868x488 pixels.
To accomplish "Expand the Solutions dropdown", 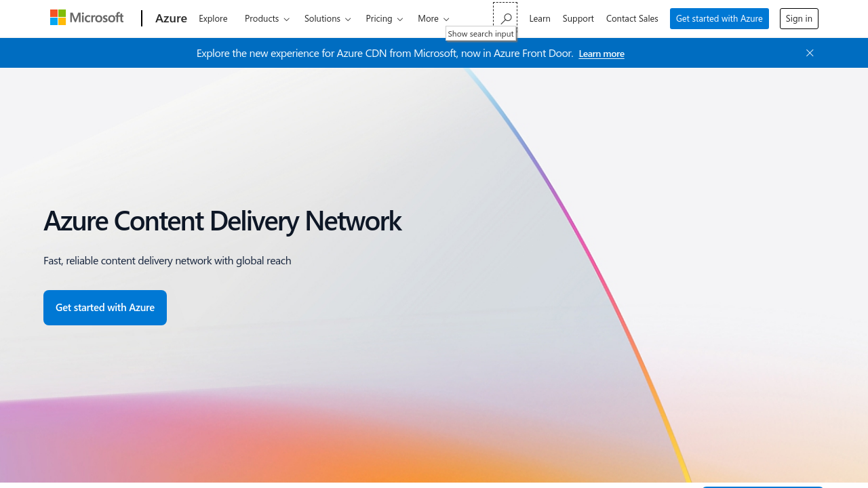I will coord(328,18).
